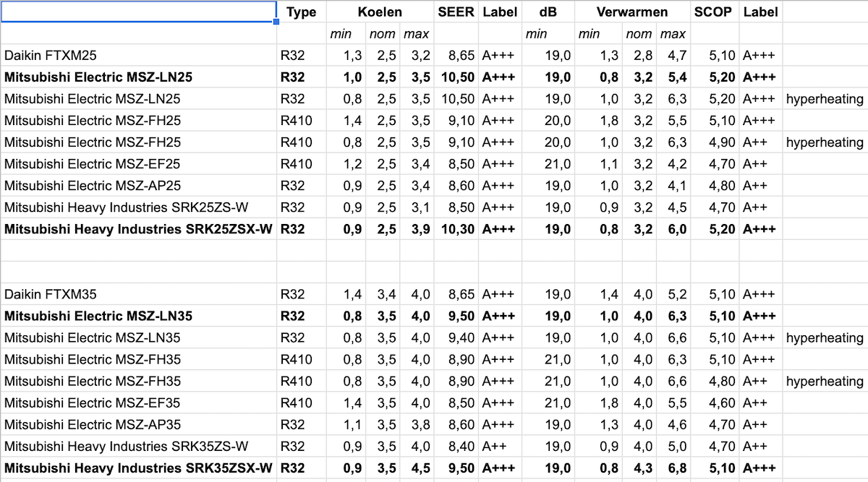Select the Daikin FTXM35 cell
The width and height of the screenshot is (868, 482).
(138, 294)
